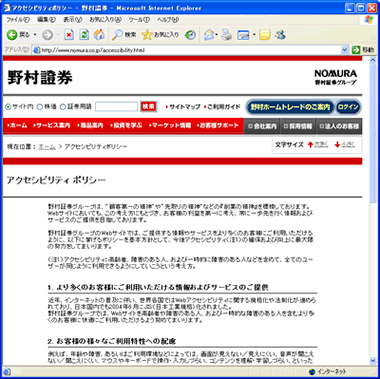Click the vertical scrollbar down arrow

373,360
